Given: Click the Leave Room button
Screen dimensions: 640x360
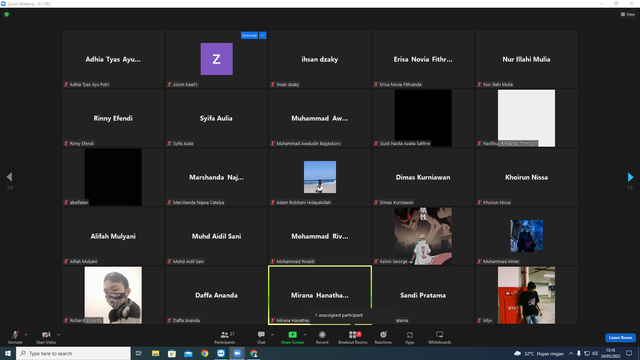Looking at the screenshot, I should pos(620,338).
